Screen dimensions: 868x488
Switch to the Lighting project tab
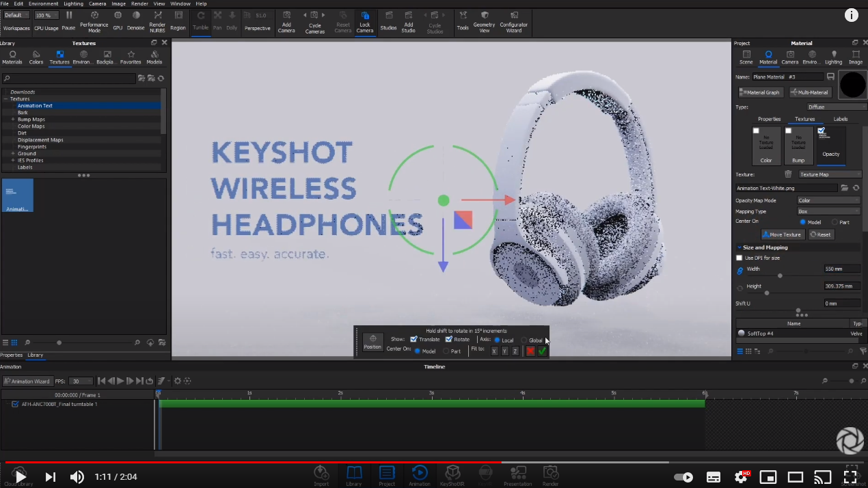tap(833, 57)
